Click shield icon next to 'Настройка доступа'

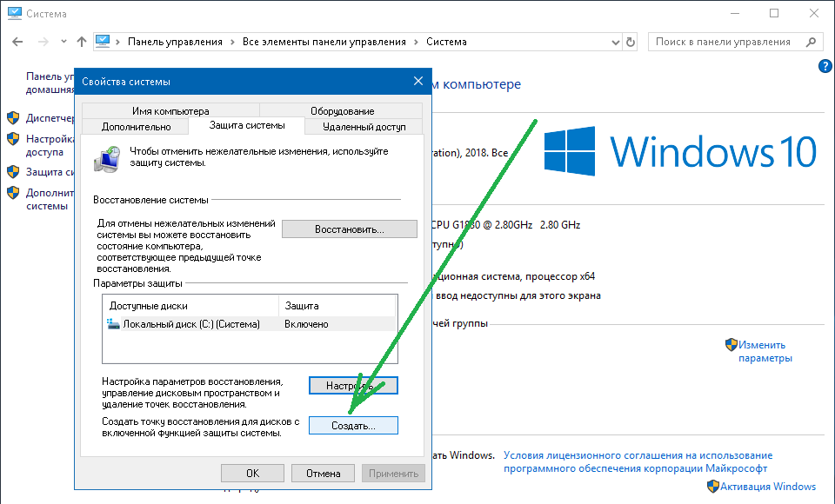[x=13, y=139]
